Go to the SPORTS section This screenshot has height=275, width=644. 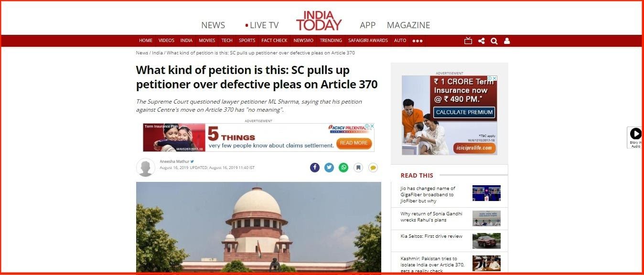(247, 41)
